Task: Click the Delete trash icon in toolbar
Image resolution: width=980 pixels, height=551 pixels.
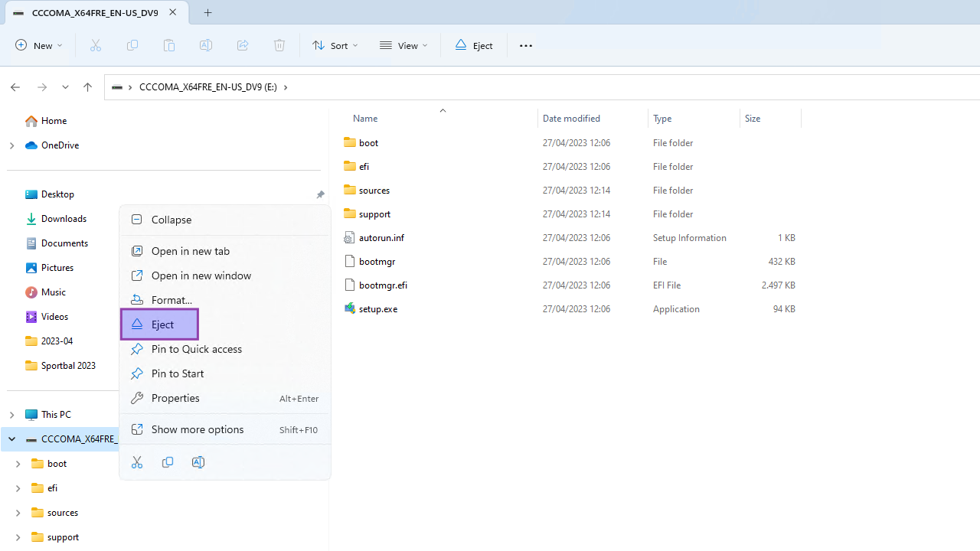Action: 279,45
